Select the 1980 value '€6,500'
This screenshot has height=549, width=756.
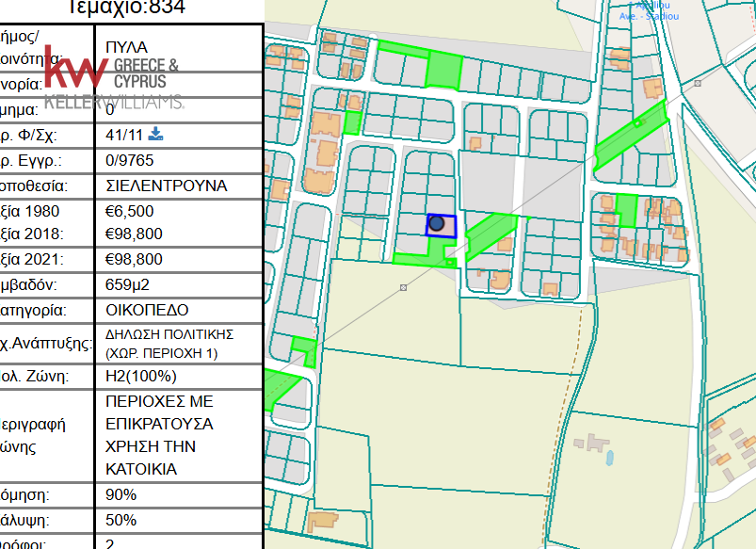click(129, 211)
